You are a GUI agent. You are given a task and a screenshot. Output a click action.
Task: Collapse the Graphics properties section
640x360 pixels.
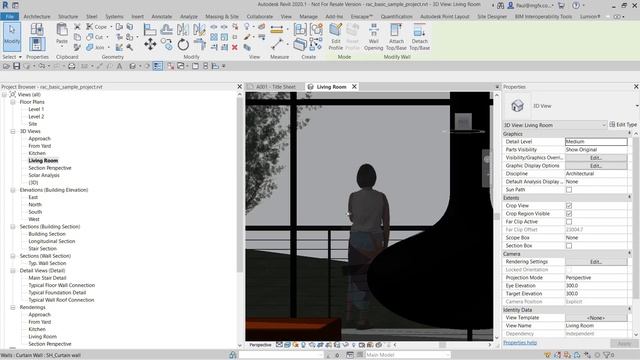point(629,134)
